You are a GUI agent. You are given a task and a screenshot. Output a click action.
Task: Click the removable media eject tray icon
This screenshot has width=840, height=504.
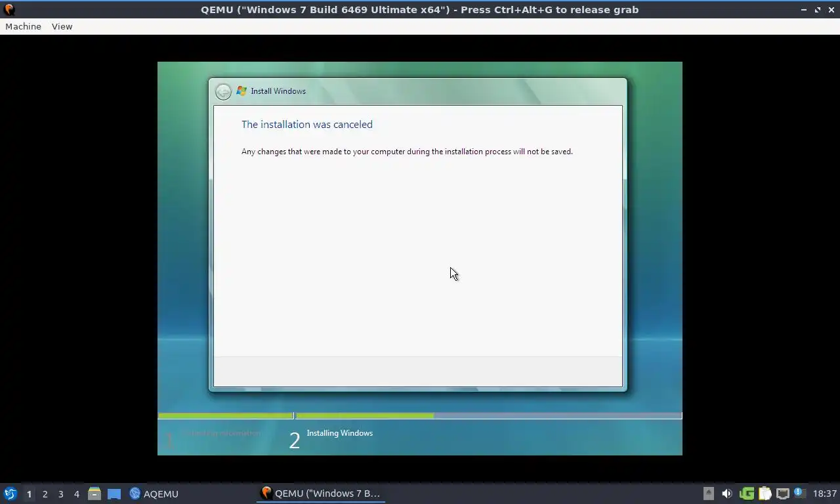coord(709,493)
